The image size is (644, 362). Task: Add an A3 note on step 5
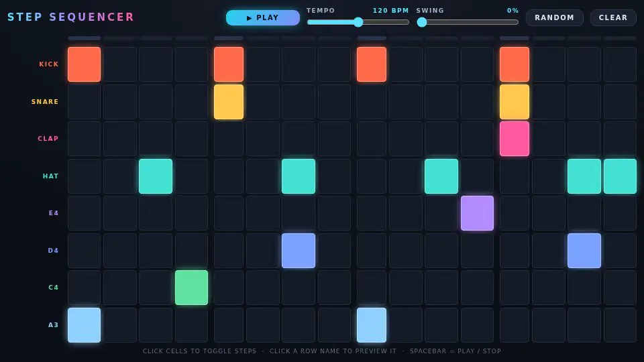pos(229,325)
